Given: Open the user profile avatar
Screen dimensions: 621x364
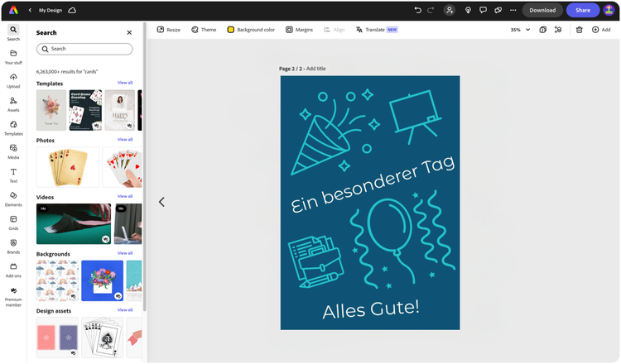Looking at the screenshot, I should 609,10.
